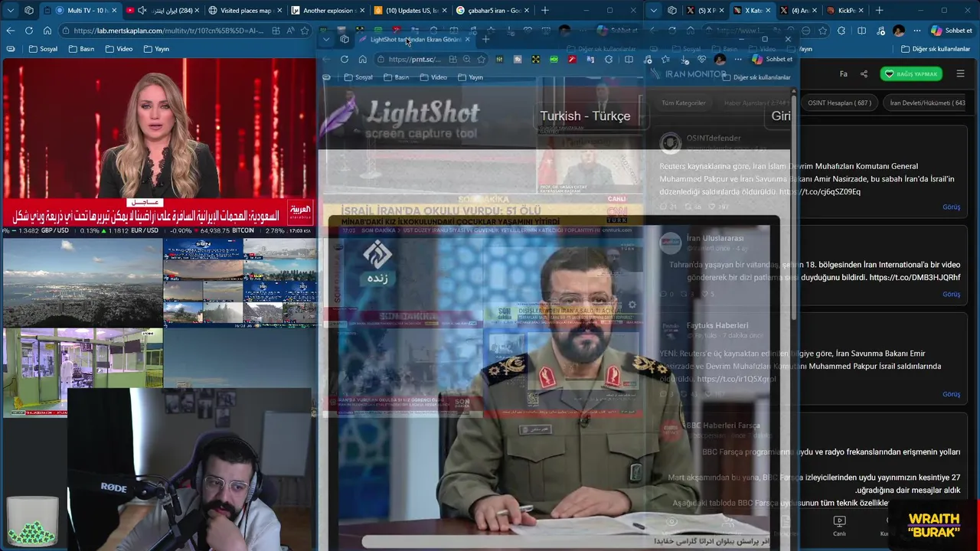Bookmark prnt.sc page with star icon
The height and width of the screenshot is (551, 980).
click(x=481, y=59)
